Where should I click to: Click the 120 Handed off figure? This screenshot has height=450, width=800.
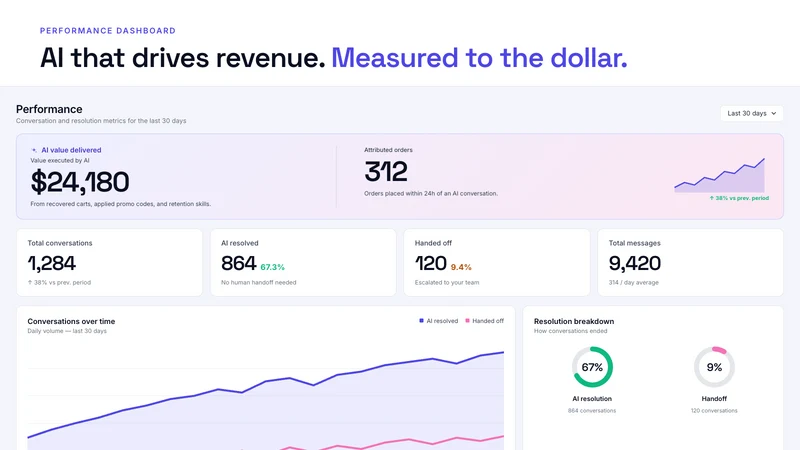431,264
